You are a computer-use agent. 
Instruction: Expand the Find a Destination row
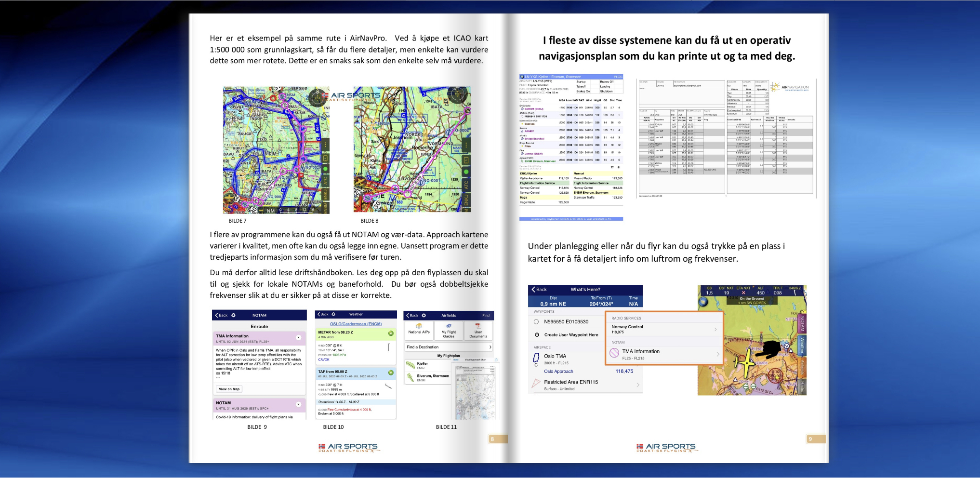tap(449, 347)
